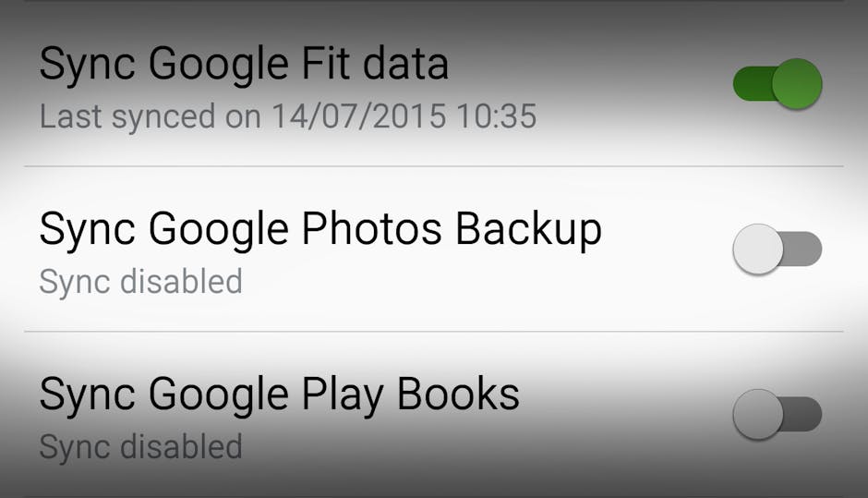This screenshot has height=498, width=868.
Task: Tap the green knob of the Fit toggle
Action: [796, 84]
